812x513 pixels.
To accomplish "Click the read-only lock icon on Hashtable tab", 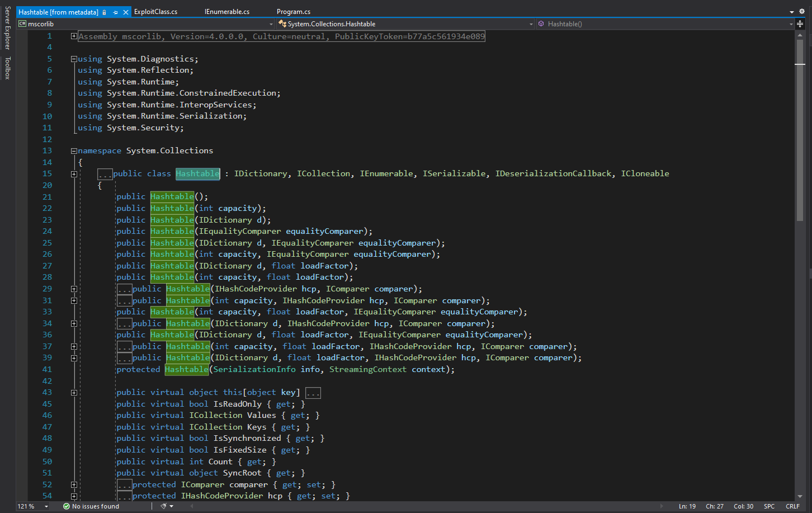I will coord(104,12).
